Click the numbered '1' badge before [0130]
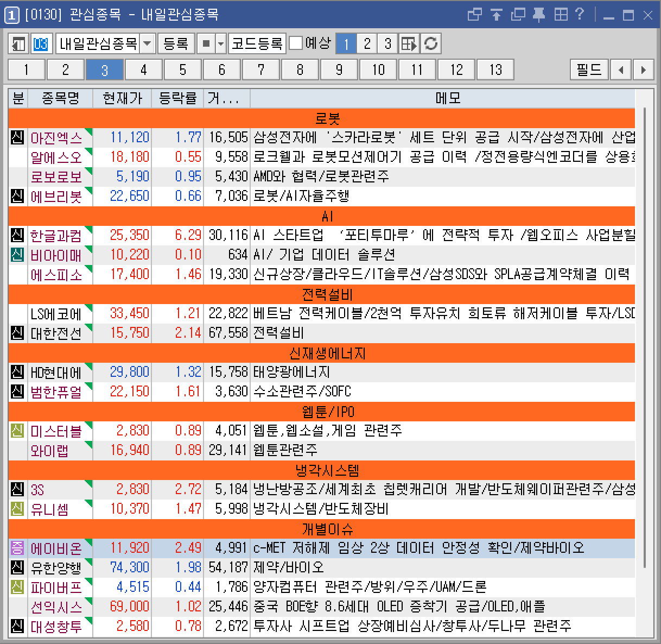661x644 pixels. (12, 15)
